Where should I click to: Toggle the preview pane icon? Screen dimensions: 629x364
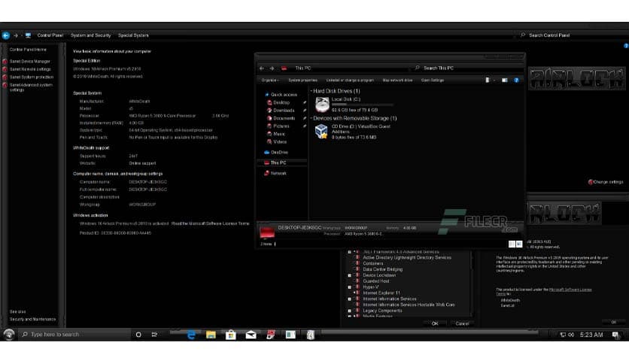[505, 80]
